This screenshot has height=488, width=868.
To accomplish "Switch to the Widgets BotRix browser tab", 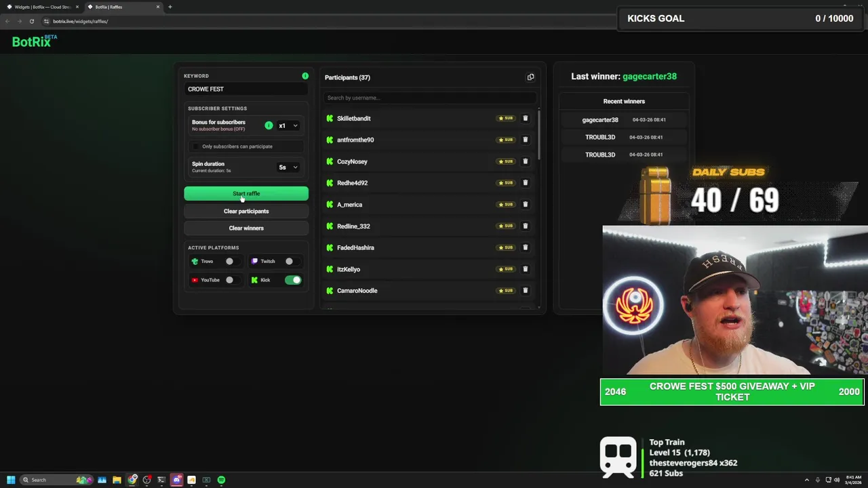I will tap(42, 7).
